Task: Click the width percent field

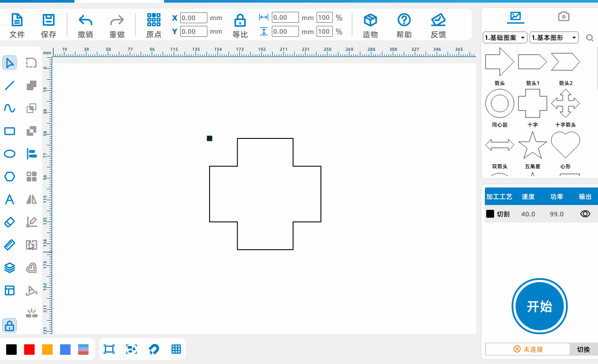Action: click(x=324, y=18)
